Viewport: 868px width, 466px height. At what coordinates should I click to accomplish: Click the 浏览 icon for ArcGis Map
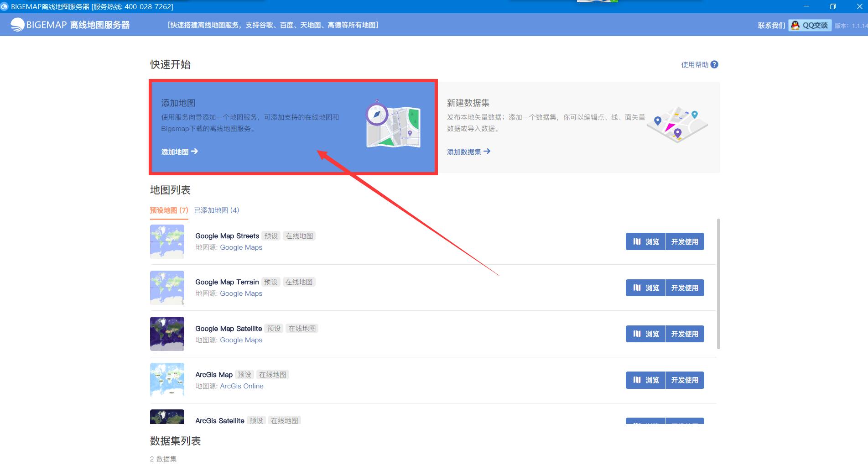[x=637, y=380]
